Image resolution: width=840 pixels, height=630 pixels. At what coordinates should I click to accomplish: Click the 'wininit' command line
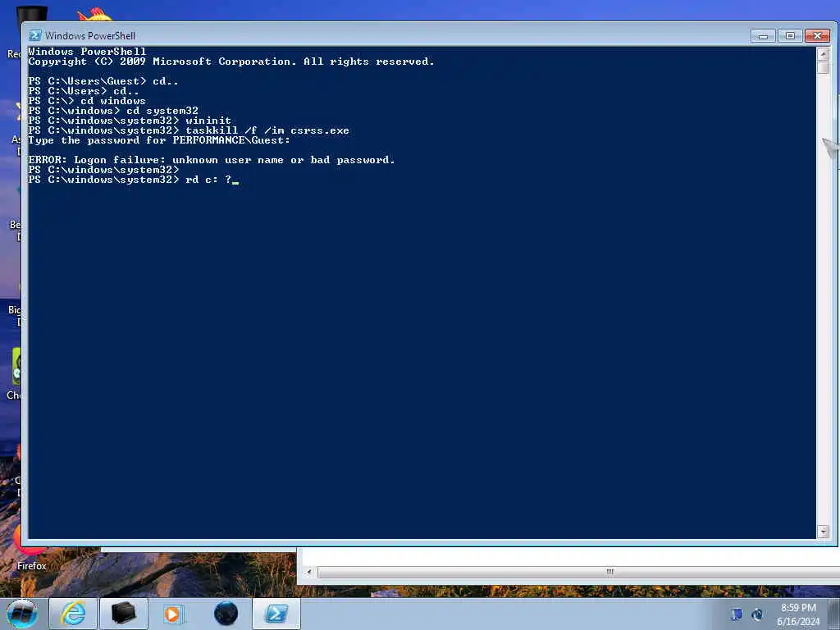coord(130,121)
